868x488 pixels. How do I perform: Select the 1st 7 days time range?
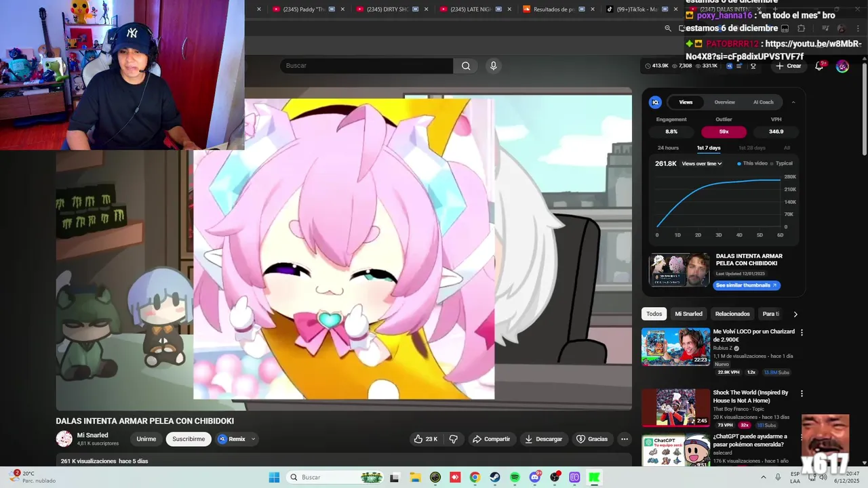pos(709,148)
